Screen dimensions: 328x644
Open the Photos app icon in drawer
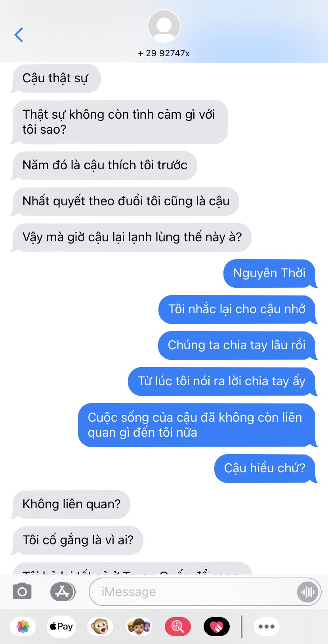pos(23,627)
